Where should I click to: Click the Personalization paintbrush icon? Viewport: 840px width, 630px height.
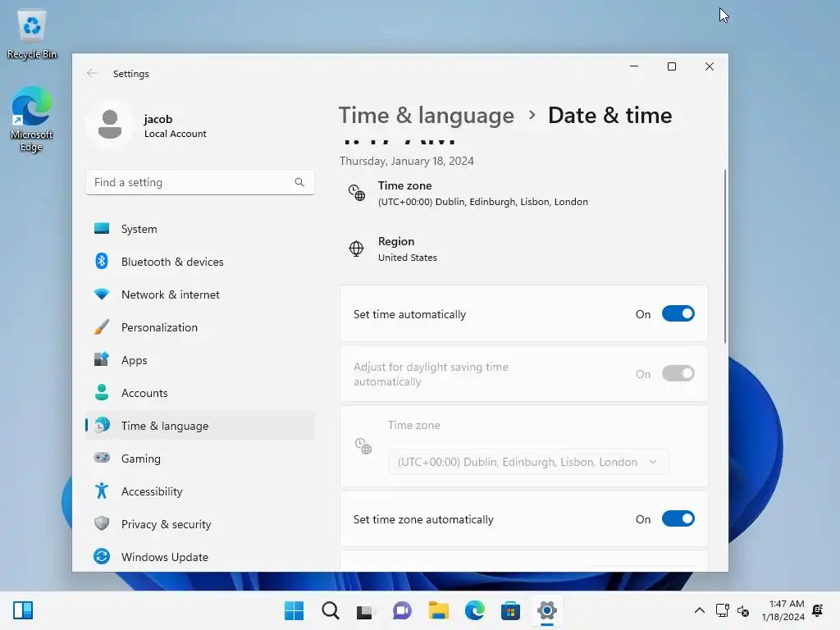101,326
